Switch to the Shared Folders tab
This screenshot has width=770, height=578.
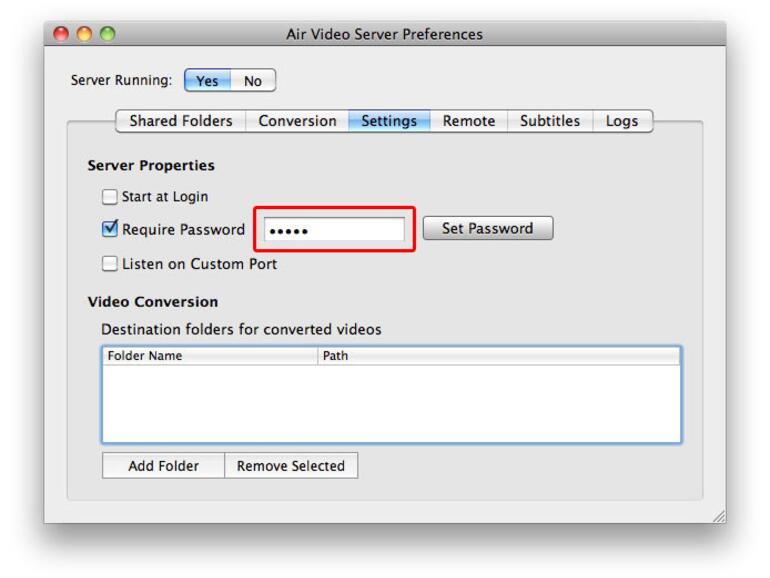(181, 121)
